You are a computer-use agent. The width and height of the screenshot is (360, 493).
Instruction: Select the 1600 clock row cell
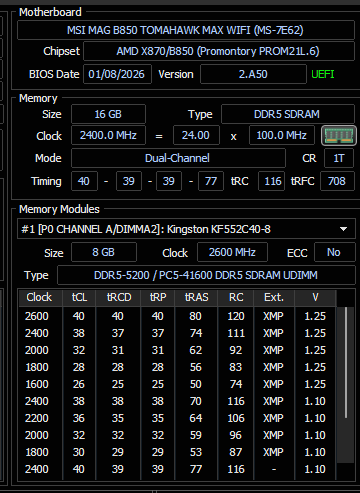pos(37,384)
